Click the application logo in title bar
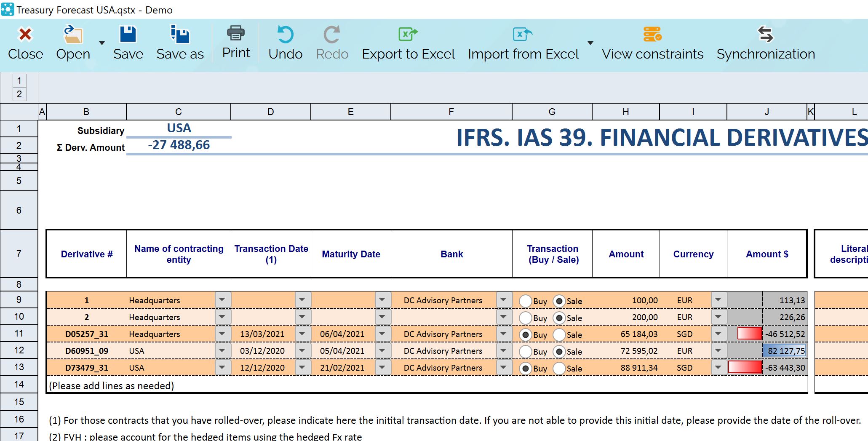 click(x=7, y=10)
